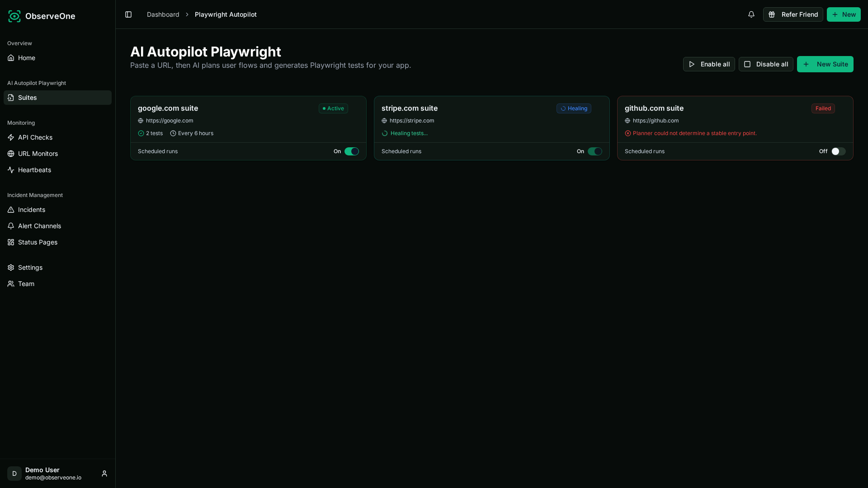Click the ObserveOne logo icon

14,16
